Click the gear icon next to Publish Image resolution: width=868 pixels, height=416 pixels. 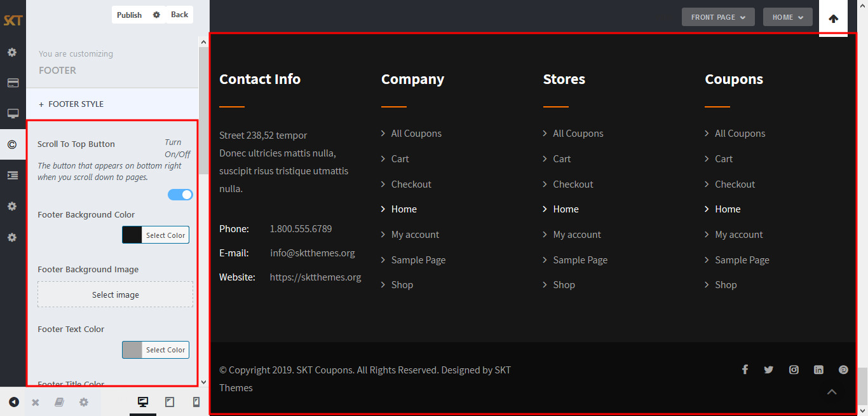pyautogui.click(x=156, y=15)
